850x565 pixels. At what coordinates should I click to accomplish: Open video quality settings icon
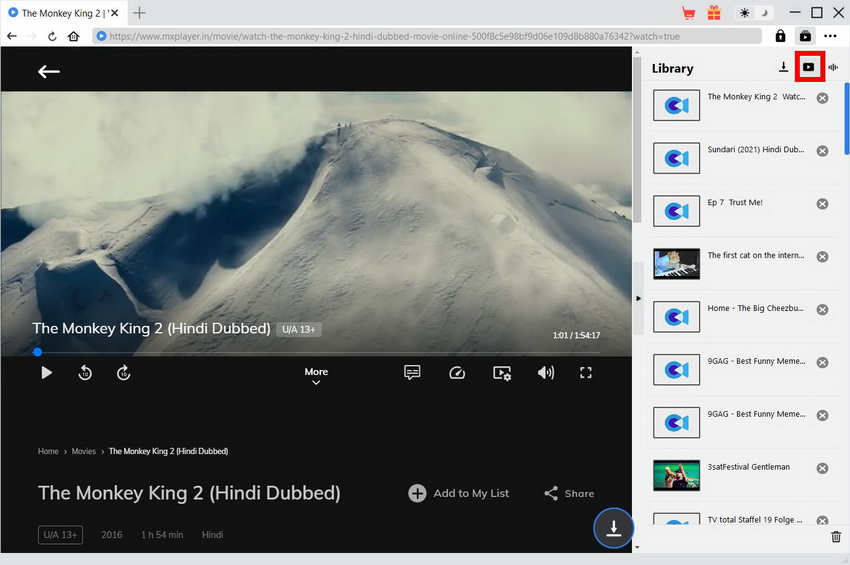coord(502,373)
